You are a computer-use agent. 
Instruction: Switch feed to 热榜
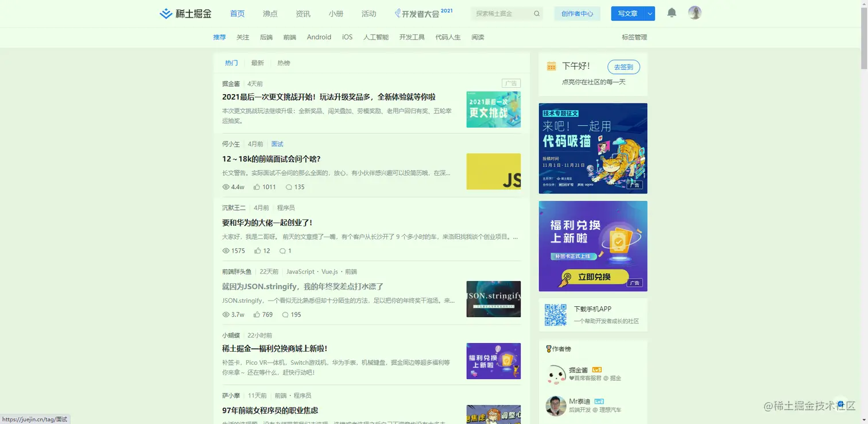pyautogui.click(x=284, y=63)
